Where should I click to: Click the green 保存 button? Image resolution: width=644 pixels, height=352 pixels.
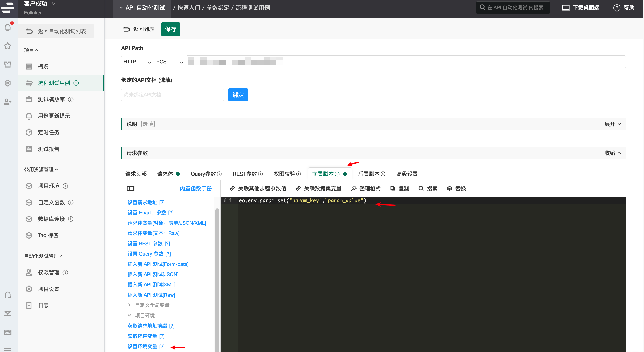pyautogui.click(x=171, y=29)
